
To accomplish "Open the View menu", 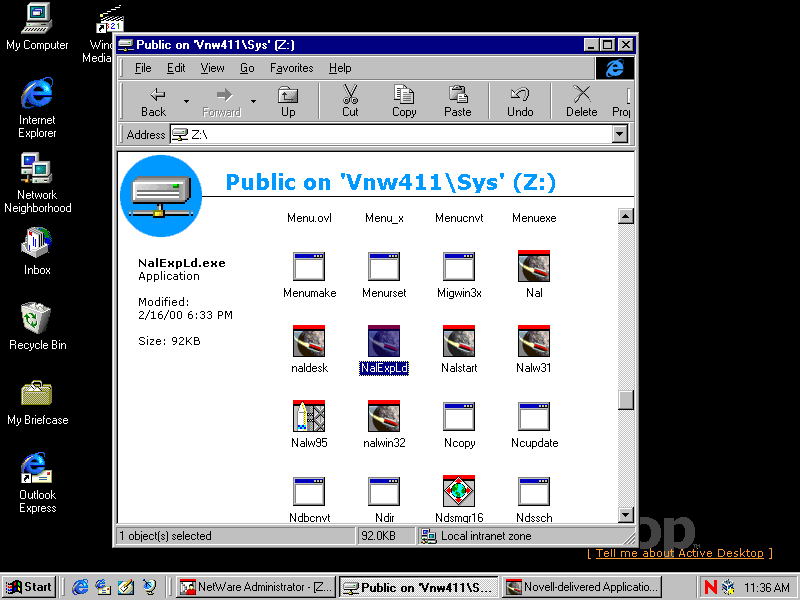I will [212, 68].
